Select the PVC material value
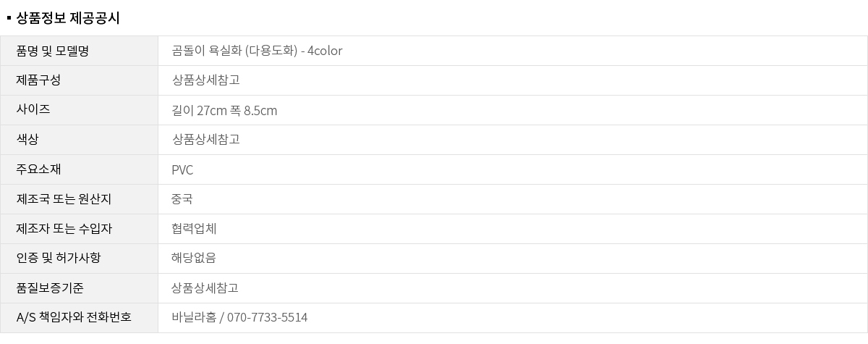 click(x=182, y=170)
